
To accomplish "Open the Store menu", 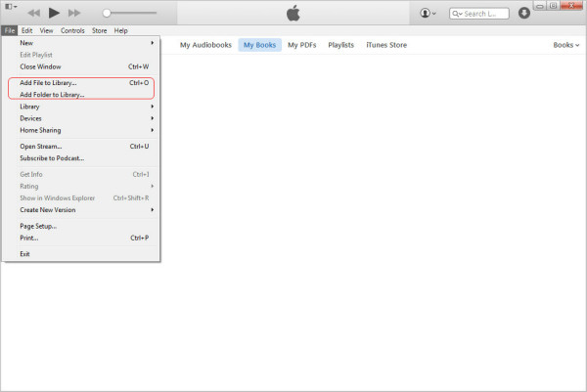I will coord(99,30).
